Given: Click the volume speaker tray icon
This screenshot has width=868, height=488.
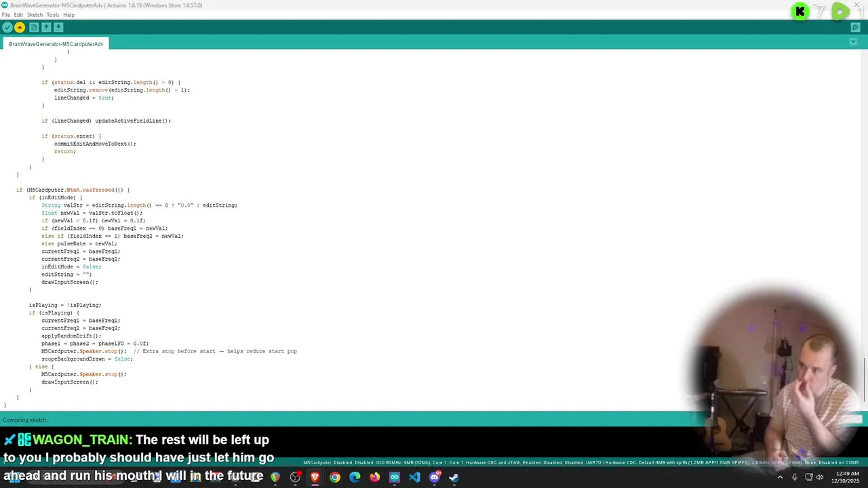Looking at the screenshot, I should tap(819, 477).
